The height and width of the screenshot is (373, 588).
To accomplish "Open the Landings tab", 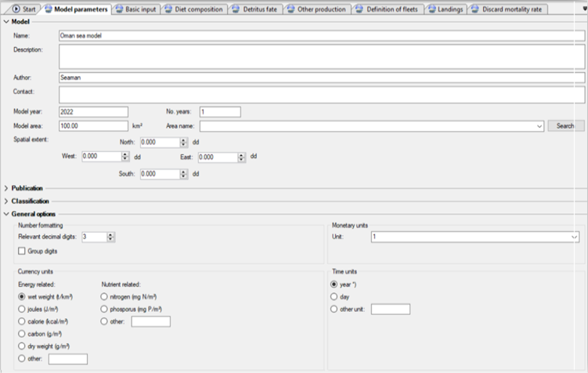I will tap(446, 9).
